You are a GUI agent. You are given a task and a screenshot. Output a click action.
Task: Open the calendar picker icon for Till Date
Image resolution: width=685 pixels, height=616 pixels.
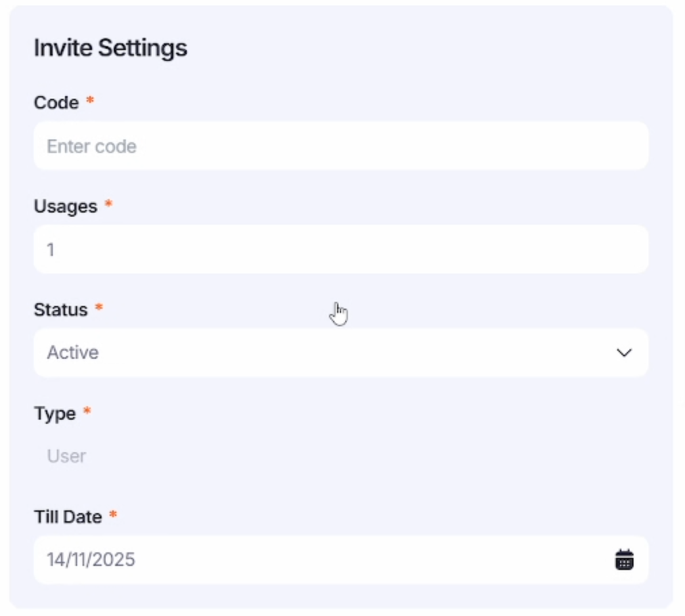tap(623, 560)
